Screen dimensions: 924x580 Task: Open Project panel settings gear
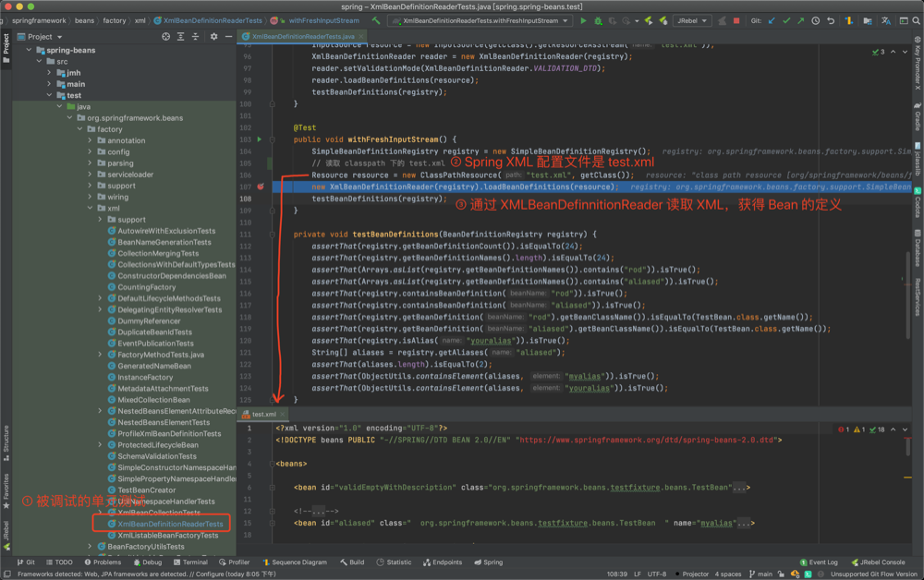coord(213,37)
